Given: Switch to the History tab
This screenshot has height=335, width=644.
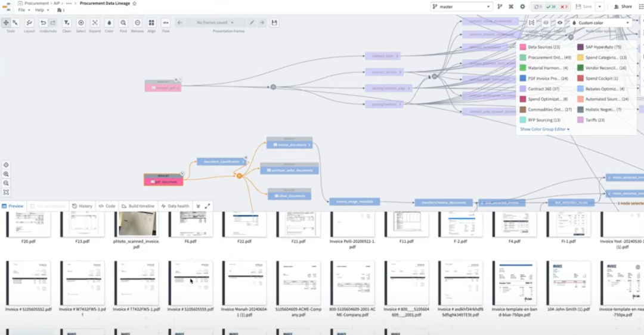Looking at the screenshot, I should [82, 206].
